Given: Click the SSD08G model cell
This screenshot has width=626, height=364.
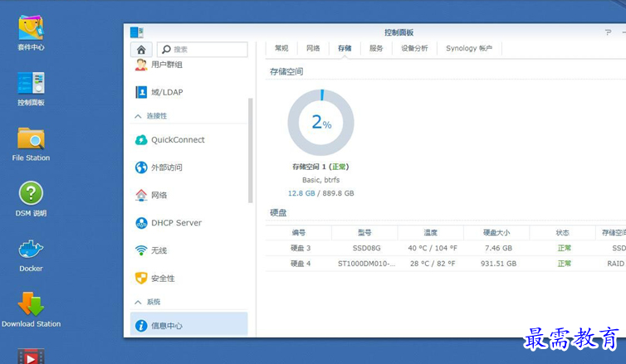Looking at the screenshot, I should (366, 248).
